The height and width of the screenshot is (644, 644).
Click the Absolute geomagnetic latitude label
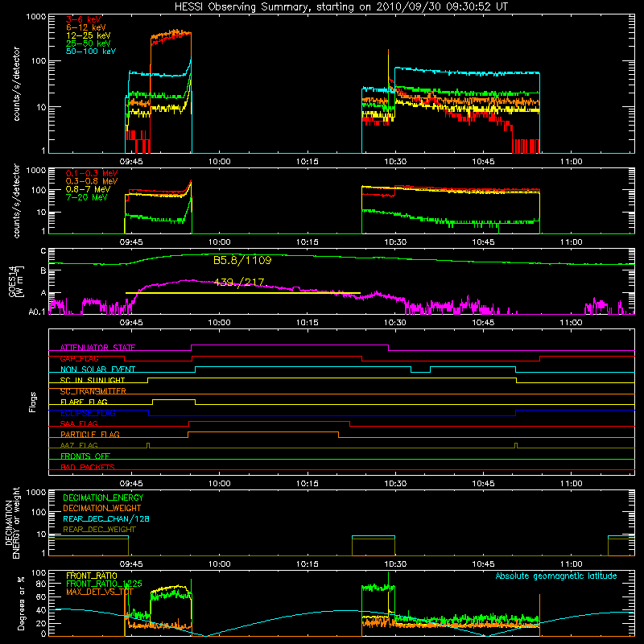[x=556, y=576]
